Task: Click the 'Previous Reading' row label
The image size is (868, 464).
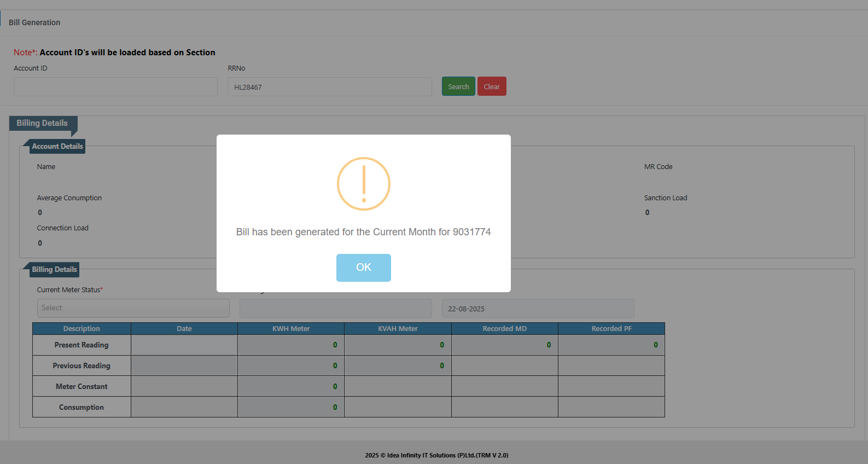Action: pos(81,366)
